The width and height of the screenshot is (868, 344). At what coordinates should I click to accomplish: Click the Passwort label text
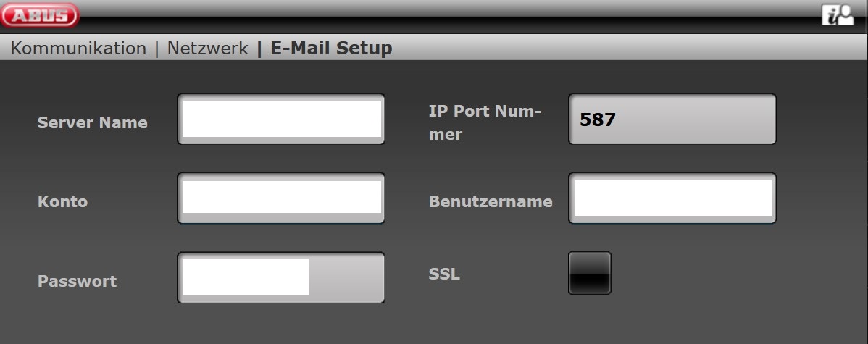[77, 281]
